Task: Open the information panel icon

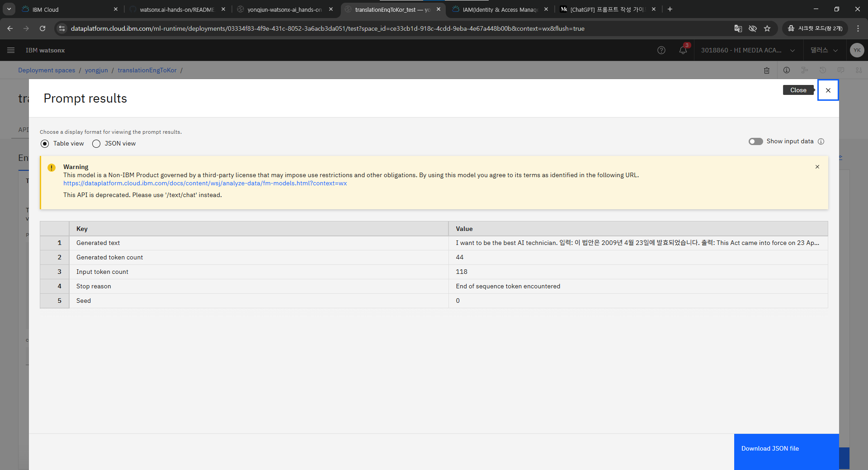Action: coord(787,70)
